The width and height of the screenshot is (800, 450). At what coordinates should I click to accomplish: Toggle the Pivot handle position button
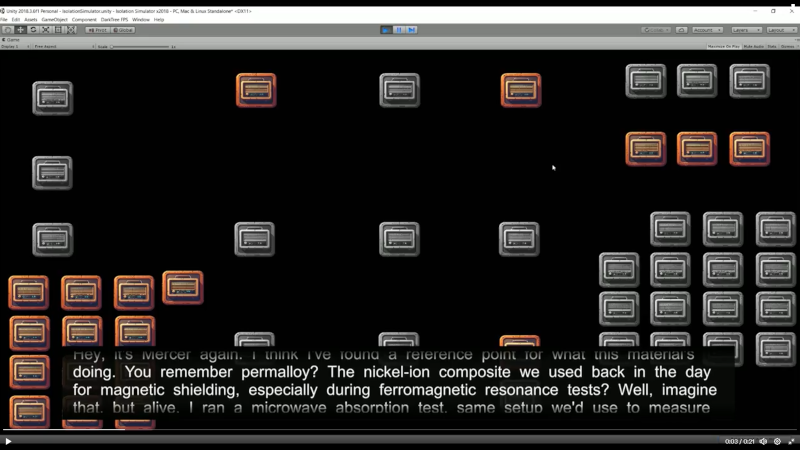click(x=97, y=30)
